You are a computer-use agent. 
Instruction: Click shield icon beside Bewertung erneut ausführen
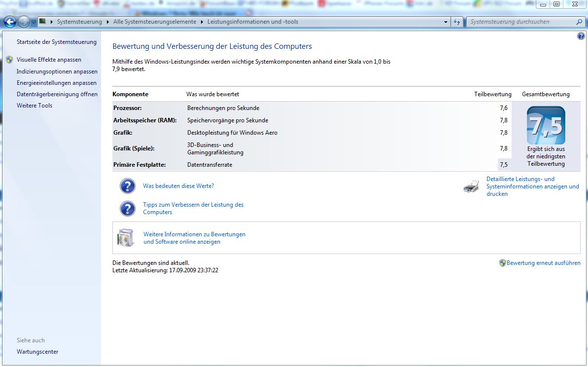point(503,263)
